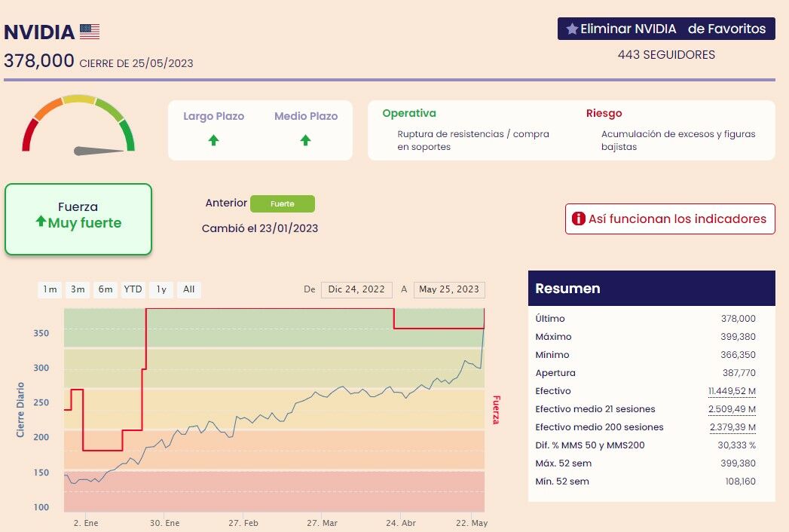Select the 6m chart range

(106, 289)
